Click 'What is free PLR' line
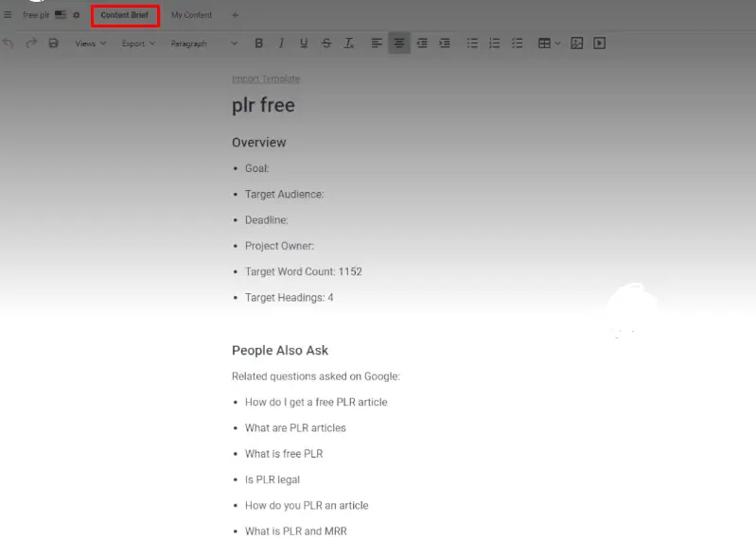Viewport: 756px width, 538px height. pos(284,454)
